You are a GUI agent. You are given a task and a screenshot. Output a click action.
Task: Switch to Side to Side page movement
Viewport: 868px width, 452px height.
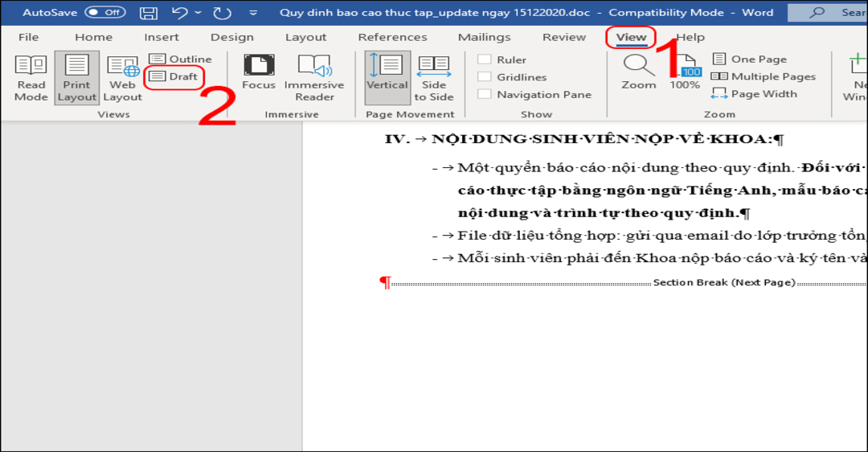click(434, 78)
